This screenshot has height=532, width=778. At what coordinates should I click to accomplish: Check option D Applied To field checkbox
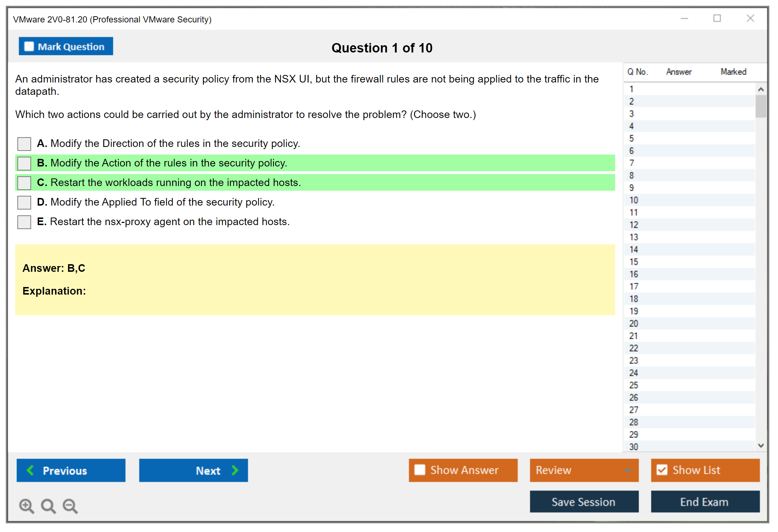tap(24, 202)
